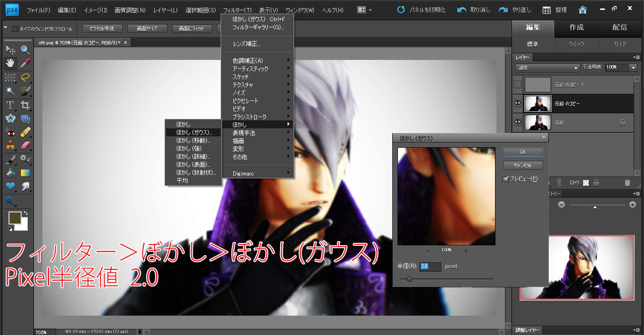The width and height of the screenshot is (644, 335).
Task: Click the ピクセル等倍 button
Action: click(102, 29)
